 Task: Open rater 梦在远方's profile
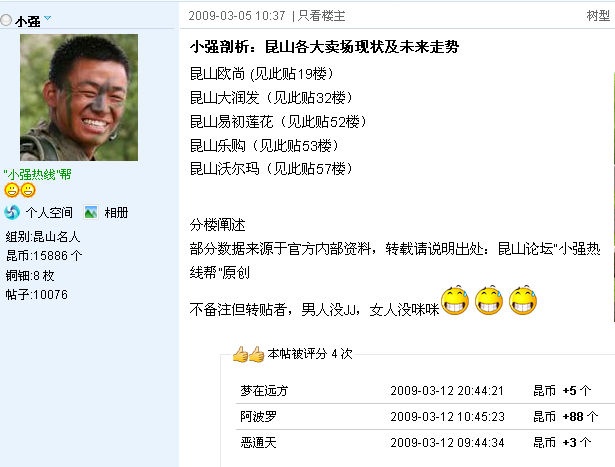coord(264,391)
